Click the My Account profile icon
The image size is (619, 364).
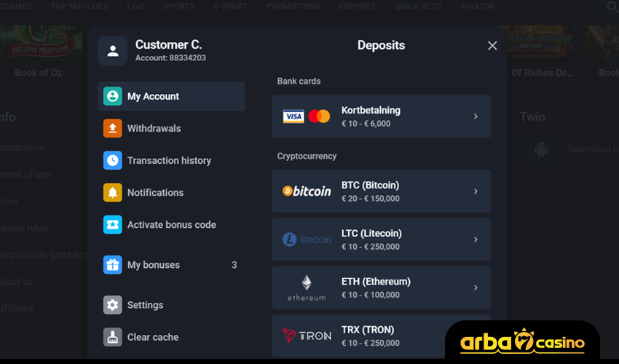(112, 96)
